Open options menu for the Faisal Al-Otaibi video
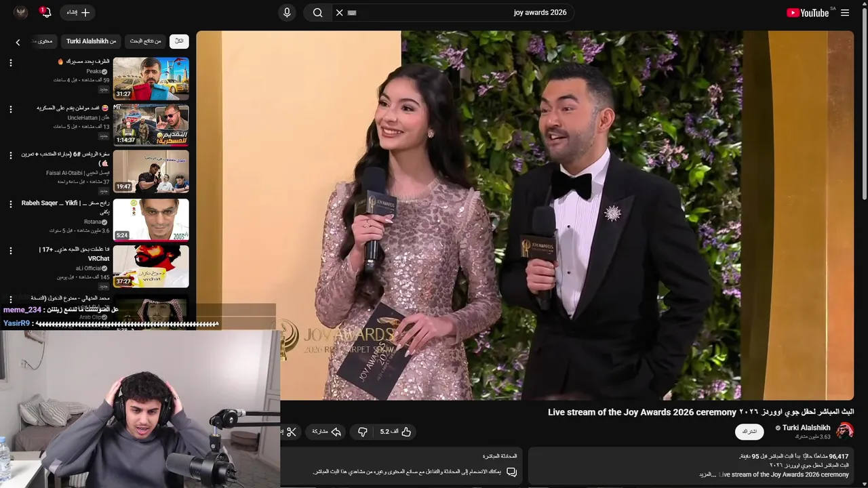Screen dimensions: 868x488 10,155
